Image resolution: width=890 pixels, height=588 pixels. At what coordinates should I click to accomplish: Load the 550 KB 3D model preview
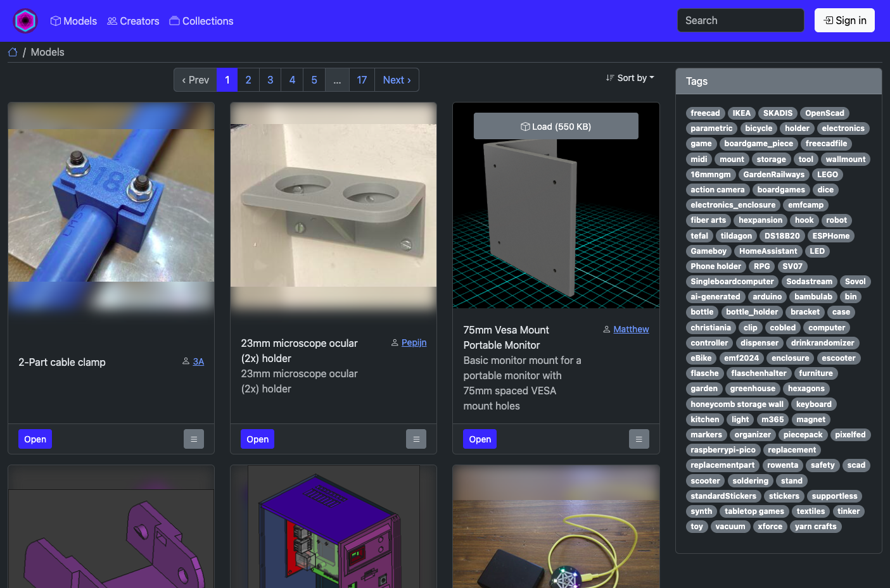point(556,126)
